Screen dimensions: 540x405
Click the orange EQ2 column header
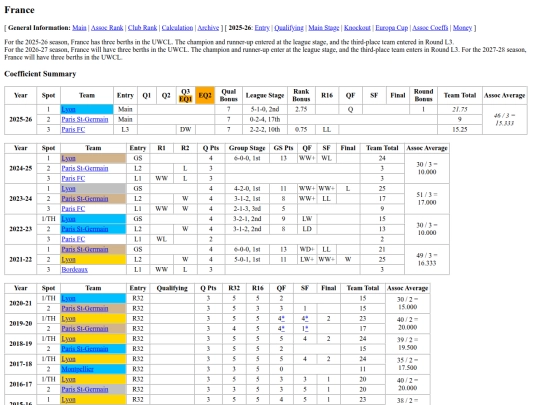205,95
